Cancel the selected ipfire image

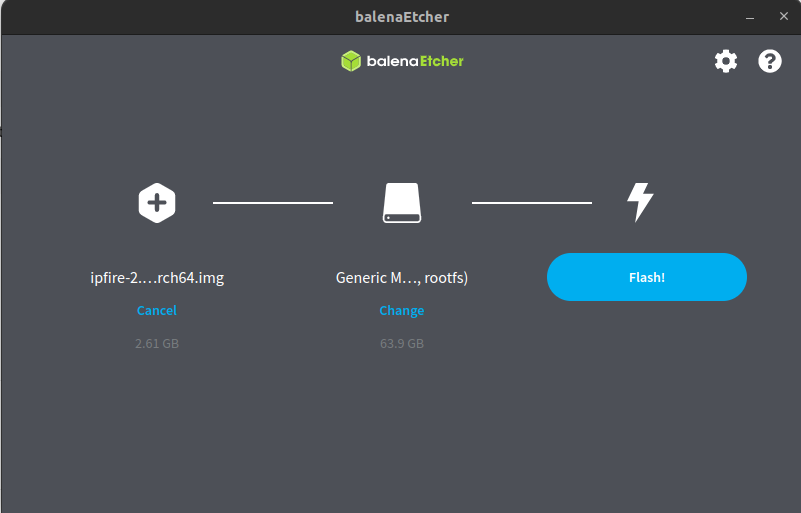(157, 311)
